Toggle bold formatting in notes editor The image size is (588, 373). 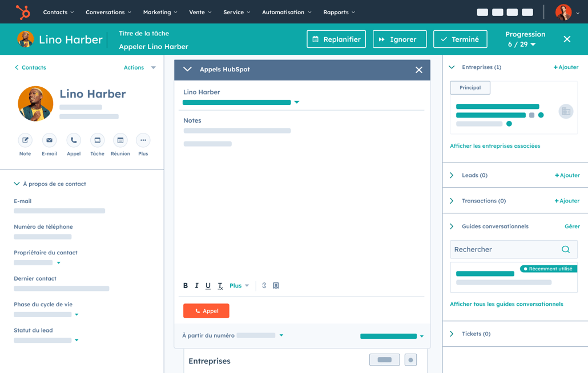pyautogui.click(x=186, y=286)
